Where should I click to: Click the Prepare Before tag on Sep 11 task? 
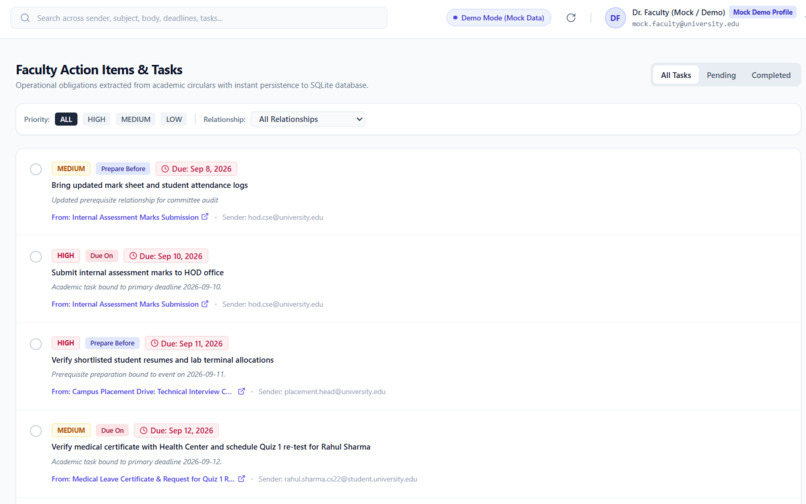(112, 343)
